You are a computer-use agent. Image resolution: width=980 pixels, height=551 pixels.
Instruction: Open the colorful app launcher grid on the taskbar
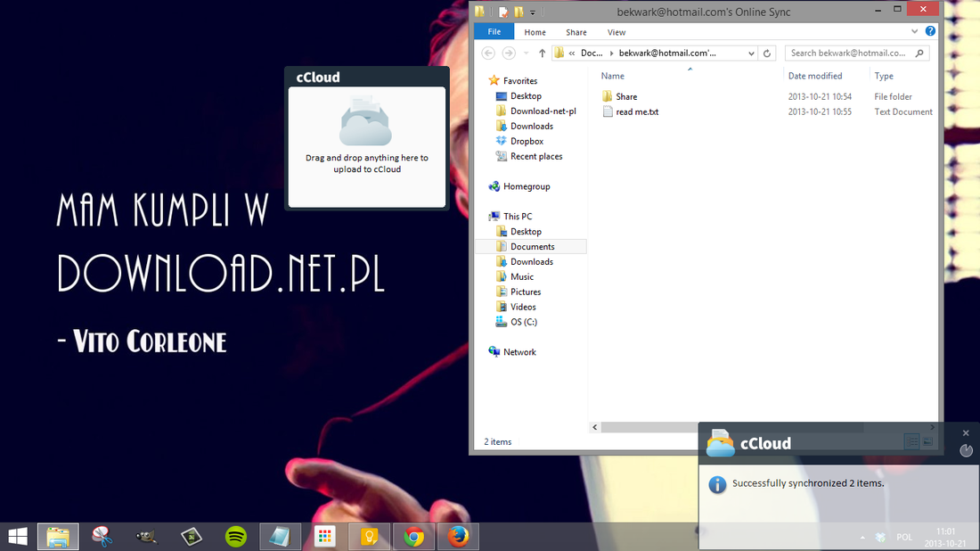(324, 537)
